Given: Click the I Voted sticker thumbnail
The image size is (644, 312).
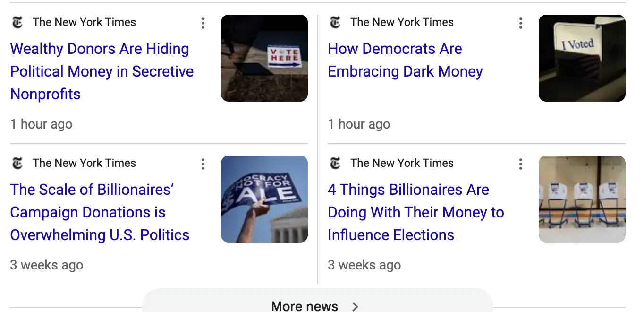Looking at the screenshot, I should click(582, 58).
